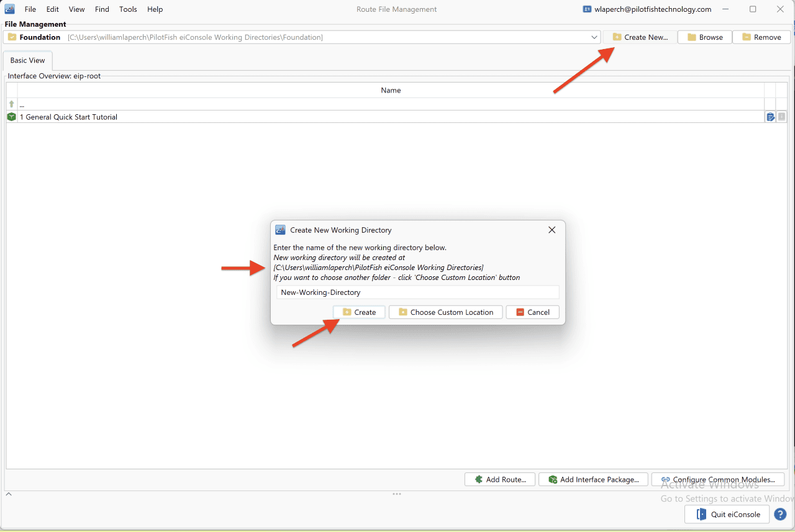Image resolution: width=795 pixels, height=532 pixels.
Task: Click the Quit eiConsole button
Action: pos(727,515)
